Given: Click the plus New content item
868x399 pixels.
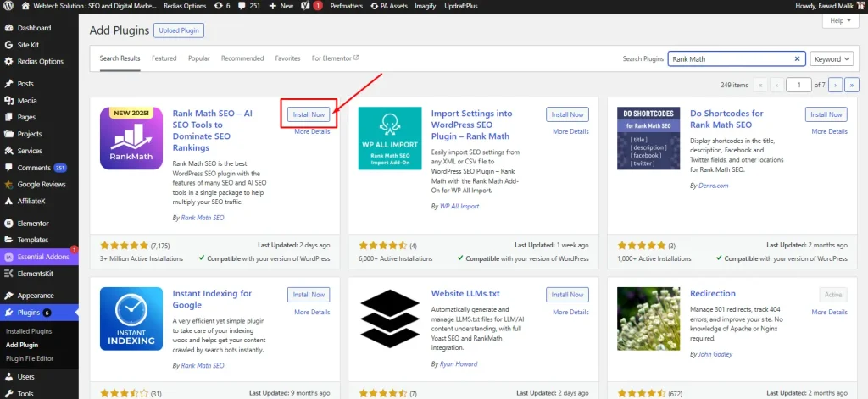Looking at the screenshot, I should [x=281, y=6].
